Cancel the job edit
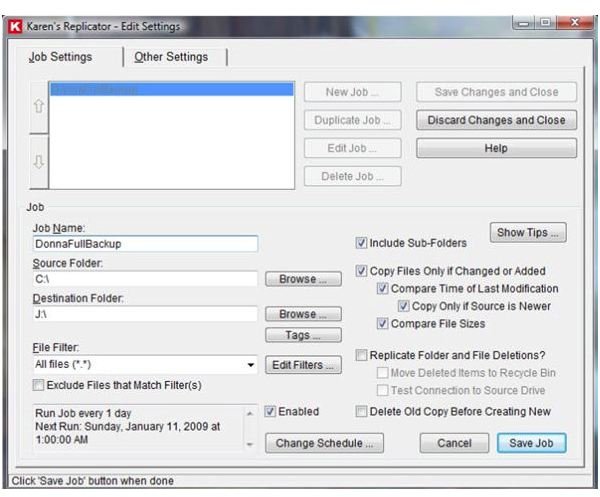Screen dimensions: 600x497 coord(454,443)
